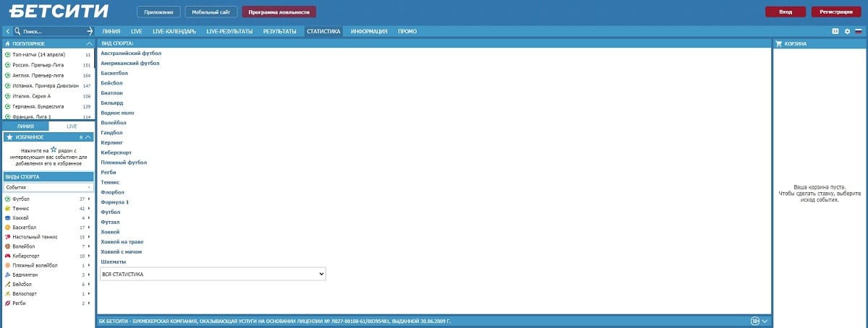Click the ball icon next to Италия. Серия А
Image resolution: width=868 pixels, height=328 pixels.
point(7,95)
